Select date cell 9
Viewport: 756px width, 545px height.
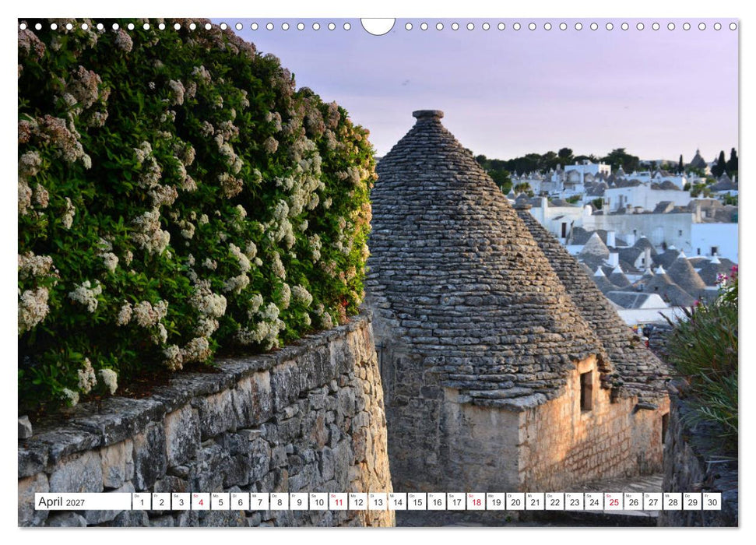click(x=299, y=501)
